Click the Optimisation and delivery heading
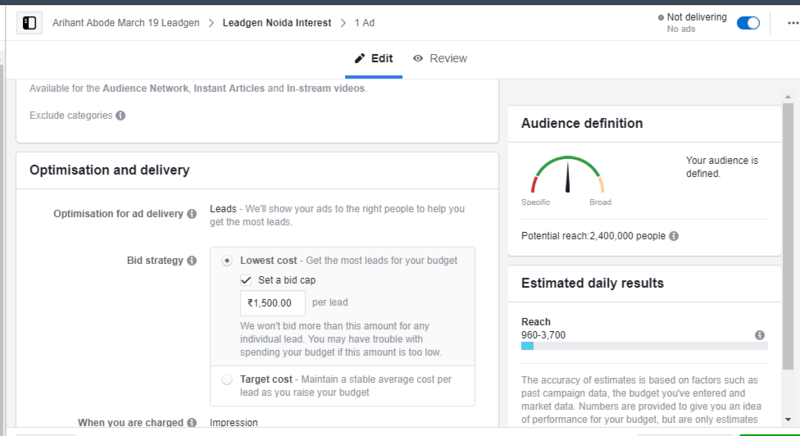The height and width of the screenshot is (436, 800). pos(110,170)
